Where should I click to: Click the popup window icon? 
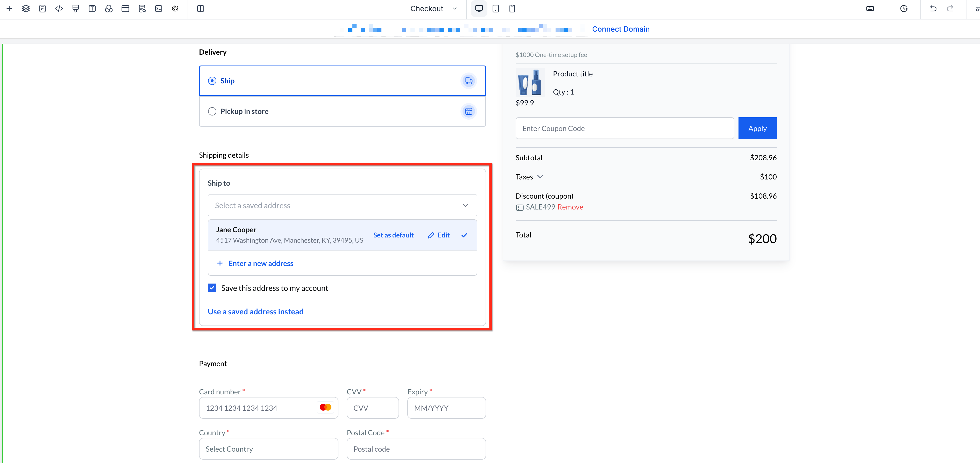coord(125,8)
